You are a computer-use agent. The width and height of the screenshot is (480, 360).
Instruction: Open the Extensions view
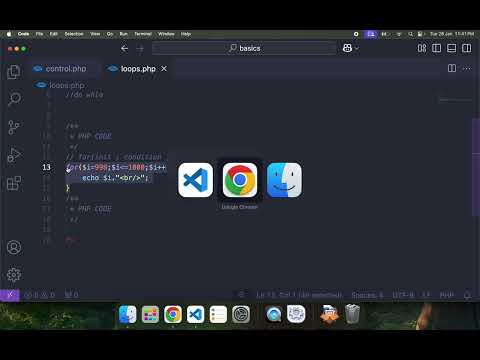(x=14, y=183)
